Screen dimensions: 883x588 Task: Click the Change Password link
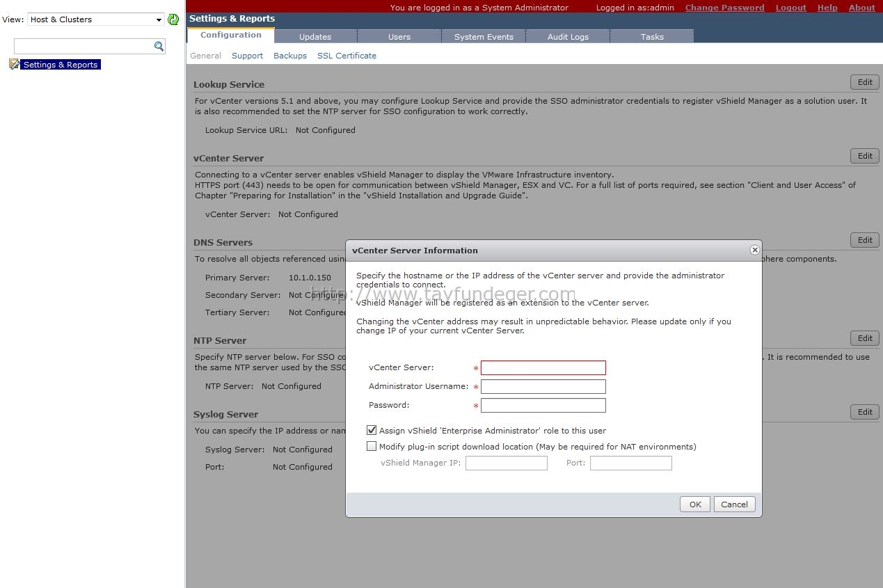tap(724, 8)
